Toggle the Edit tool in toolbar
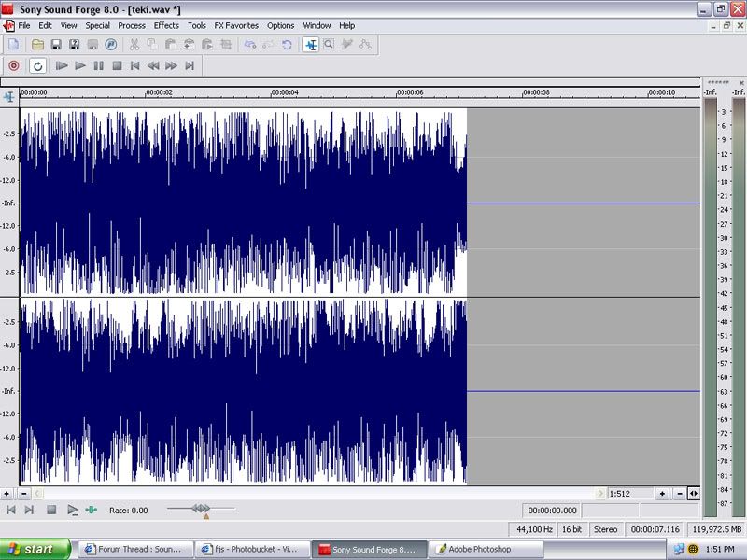 point(310,44)
